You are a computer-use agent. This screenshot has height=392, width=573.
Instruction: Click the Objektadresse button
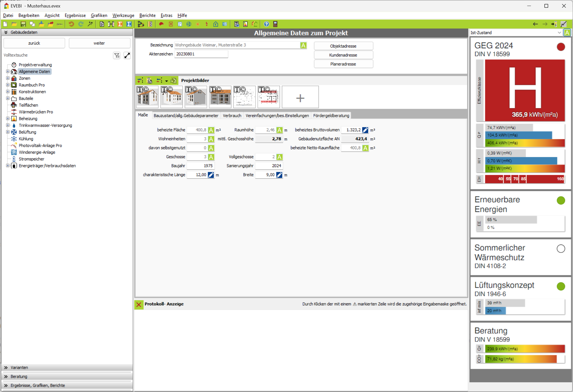(343, 46)
